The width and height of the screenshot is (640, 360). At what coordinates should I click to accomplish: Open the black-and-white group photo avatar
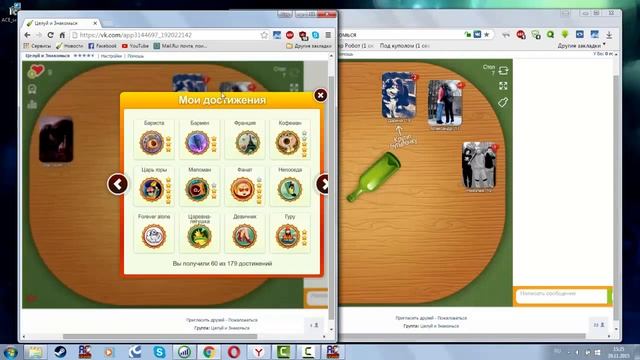[x=479, y=165]
